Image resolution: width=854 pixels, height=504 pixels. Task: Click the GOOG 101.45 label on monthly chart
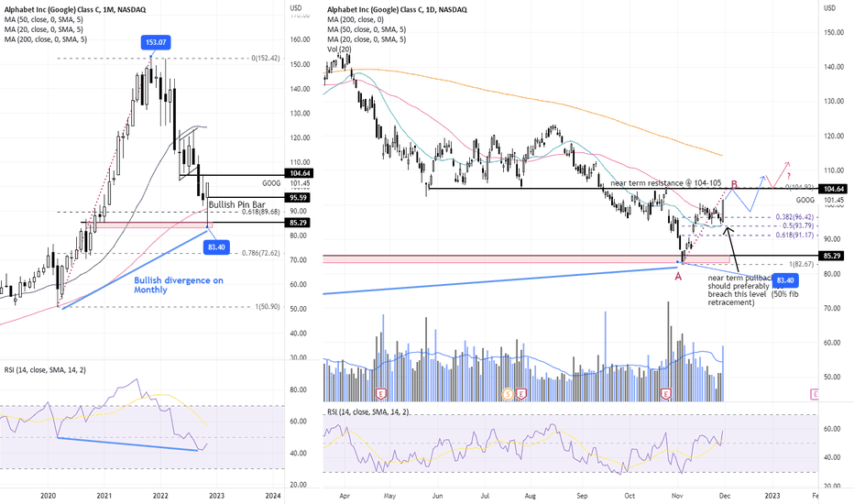(287, 183)
